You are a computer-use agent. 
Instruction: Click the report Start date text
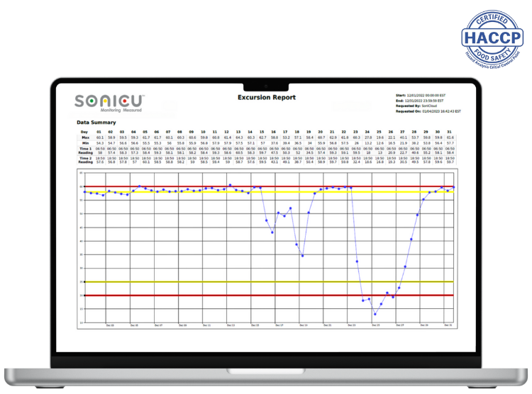[427, 95]
